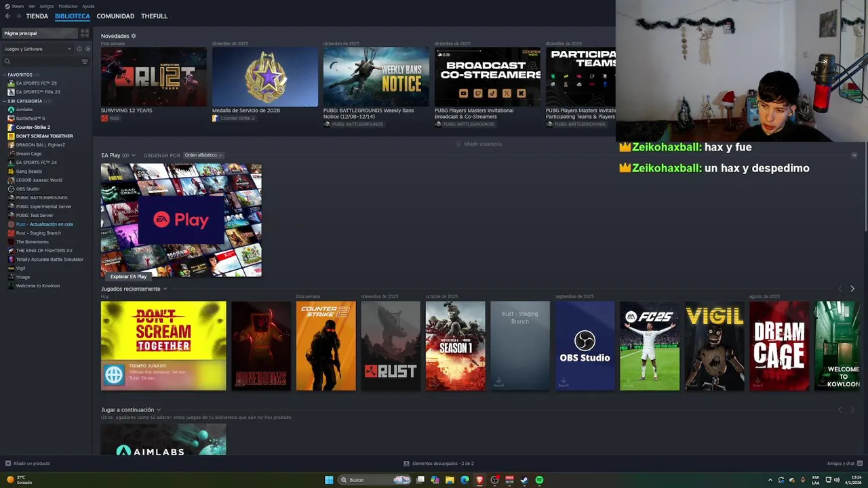Open Medalla de Servicio de 2026 news card
This screenshot has height=488, width=868.
(265, 77)
